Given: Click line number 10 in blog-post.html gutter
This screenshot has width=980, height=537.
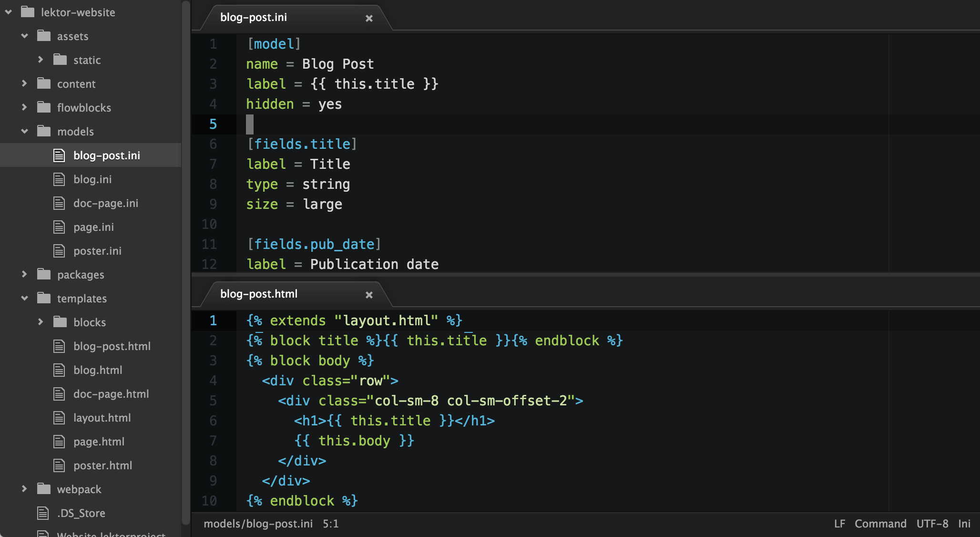Looking at the screenshot, I should (209, 501).
